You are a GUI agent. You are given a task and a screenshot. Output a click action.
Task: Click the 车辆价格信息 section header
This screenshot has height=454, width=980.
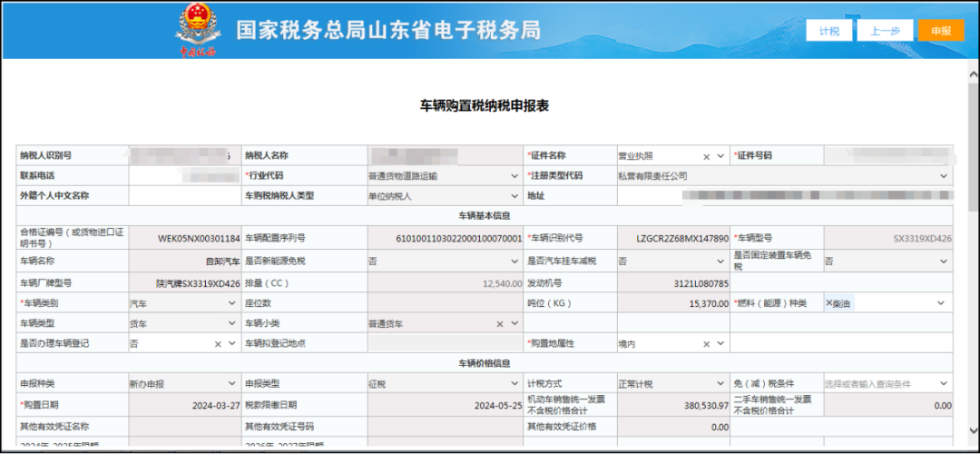click(485, 363)
